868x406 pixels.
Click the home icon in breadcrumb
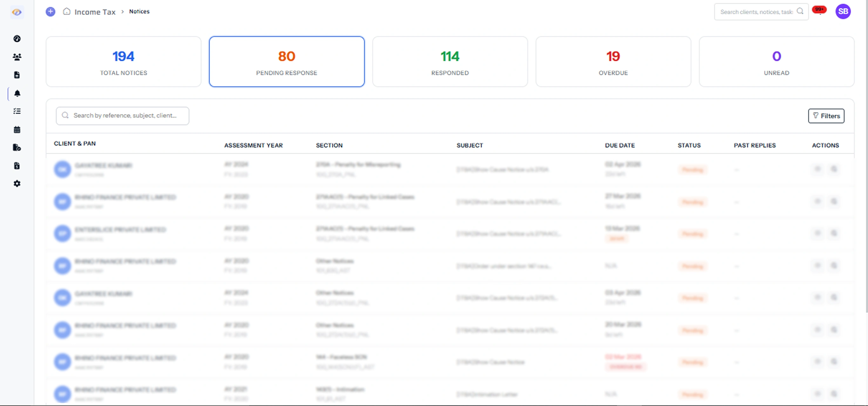coord(67,11)
